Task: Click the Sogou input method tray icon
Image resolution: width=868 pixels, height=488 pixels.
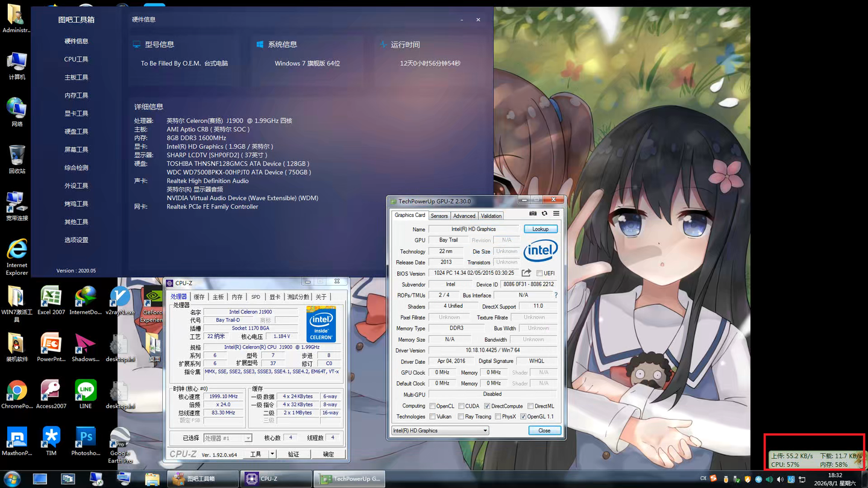Action: pos(714,479)
